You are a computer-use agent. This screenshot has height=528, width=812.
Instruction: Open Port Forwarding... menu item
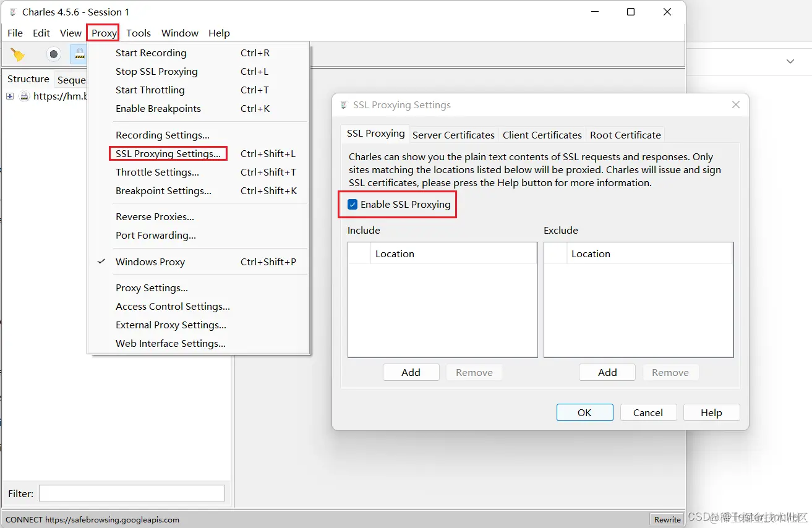tap(198, 235)
